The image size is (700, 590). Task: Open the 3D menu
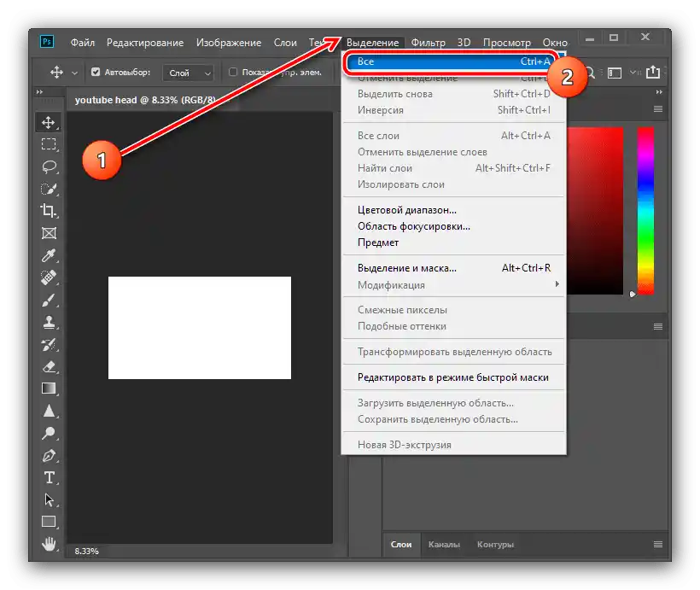tap(464, 43)
